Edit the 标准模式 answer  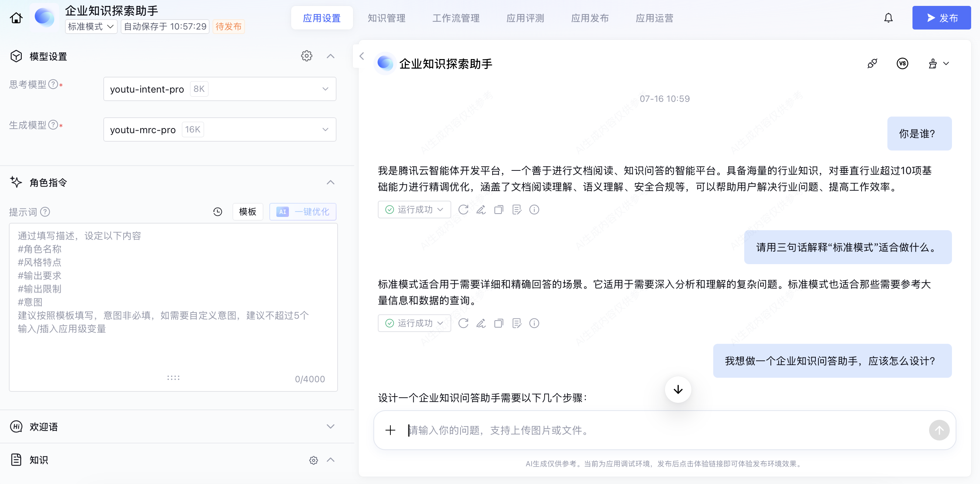pyautogui.click(x=481, y=324)
